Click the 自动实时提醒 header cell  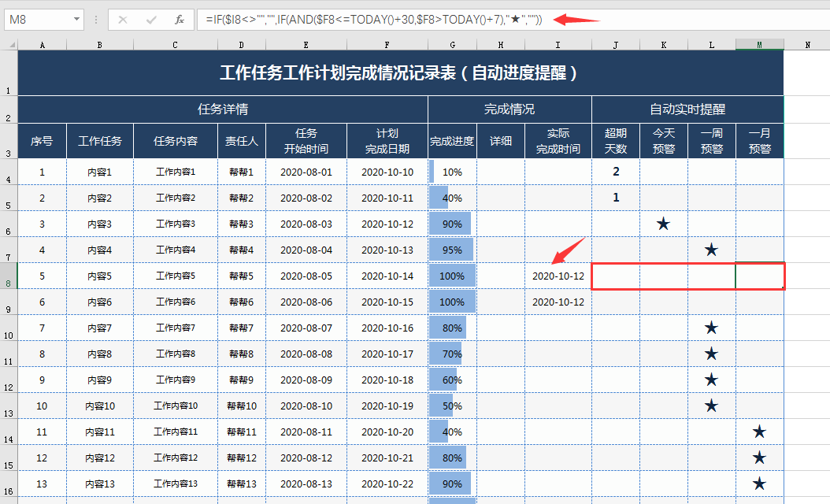pyautogui.click(x=687, y=109)
